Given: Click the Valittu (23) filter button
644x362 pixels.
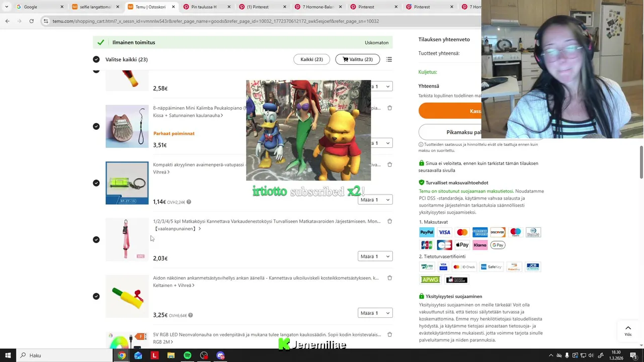Looking at the screenshot, I should 358,59.
